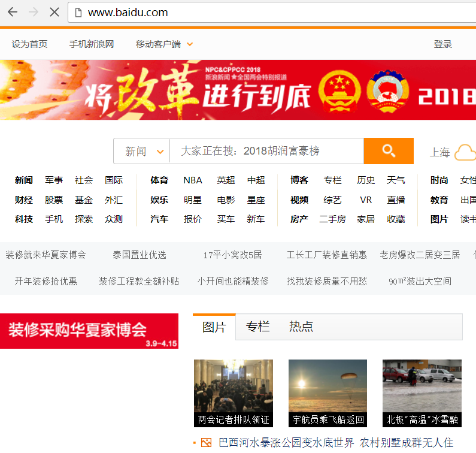This screenshot has height=453, width=476.
Task: Go to the 新闻 channel
Action: click(24, 180)
